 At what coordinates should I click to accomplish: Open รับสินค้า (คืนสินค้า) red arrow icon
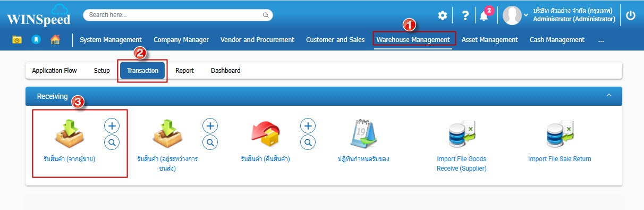click(x=265, y=133)
